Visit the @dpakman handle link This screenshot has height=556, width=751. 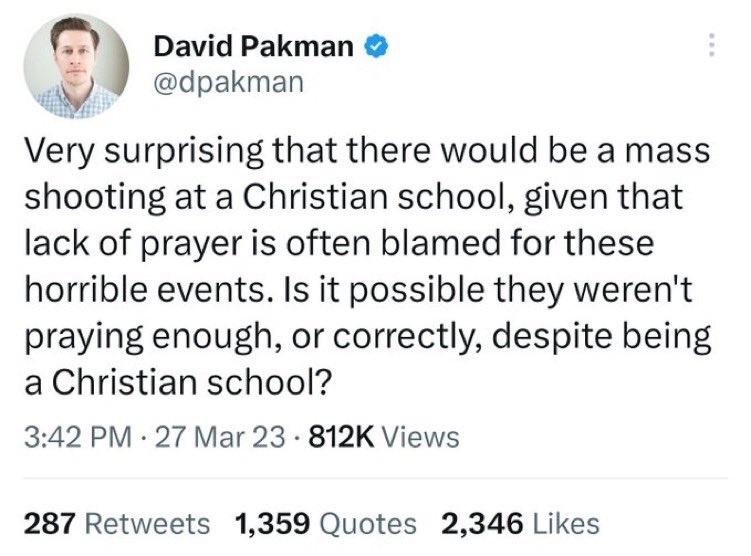pos(229,82)
